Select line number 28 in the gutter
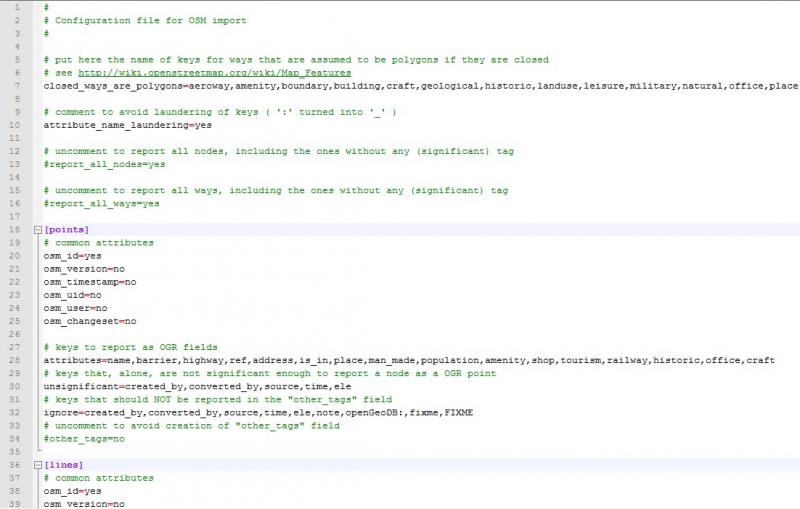This screenshot has width=800, height=509. pos(18,360)
